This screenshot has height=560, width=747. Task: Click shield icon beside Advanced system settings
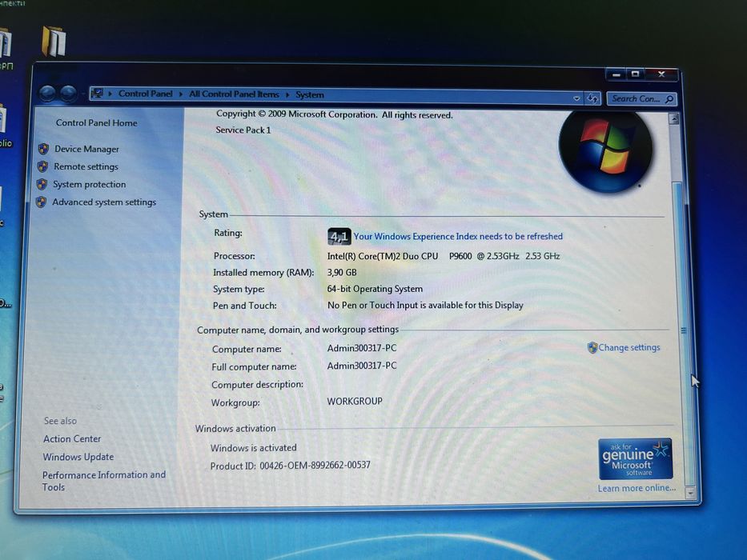point(41,202)
